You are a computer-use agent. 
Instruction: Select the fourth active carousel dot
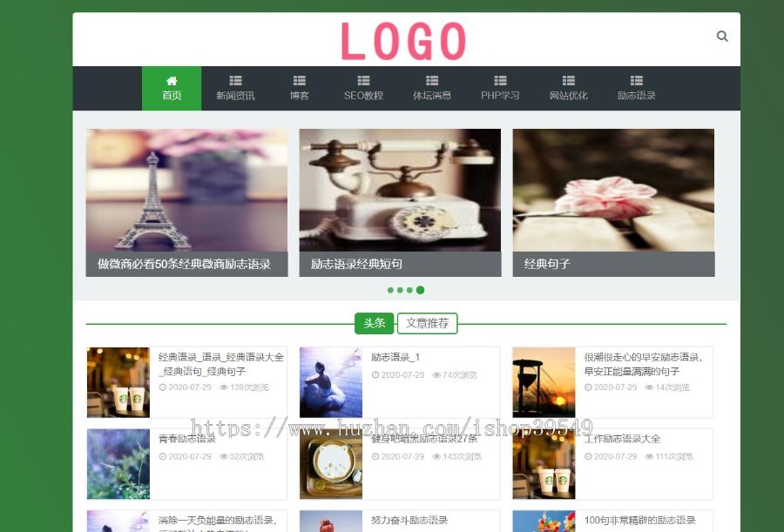[420, 290]
